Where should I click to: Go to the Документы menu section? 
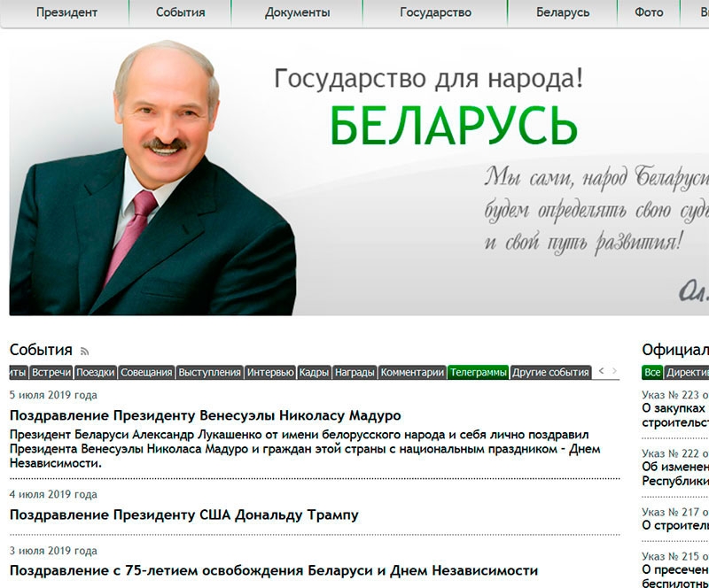297,12
